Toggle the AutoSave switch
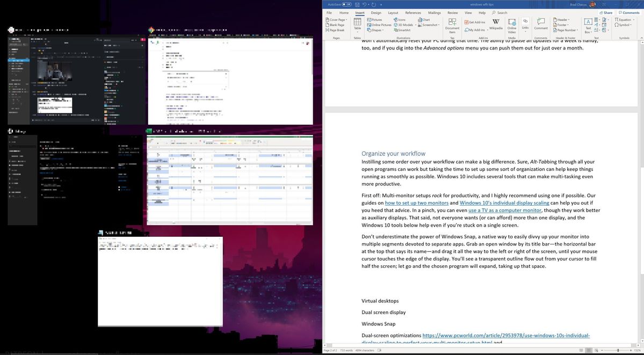 point(346,4)
